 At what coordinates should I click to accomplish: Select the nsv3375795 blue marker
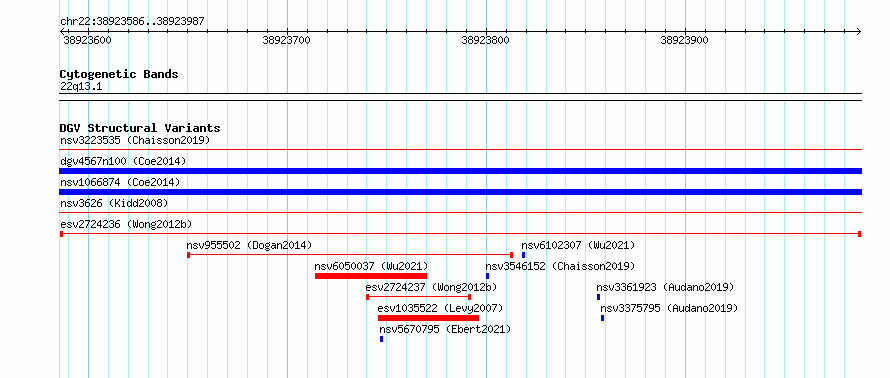(602, 318)
